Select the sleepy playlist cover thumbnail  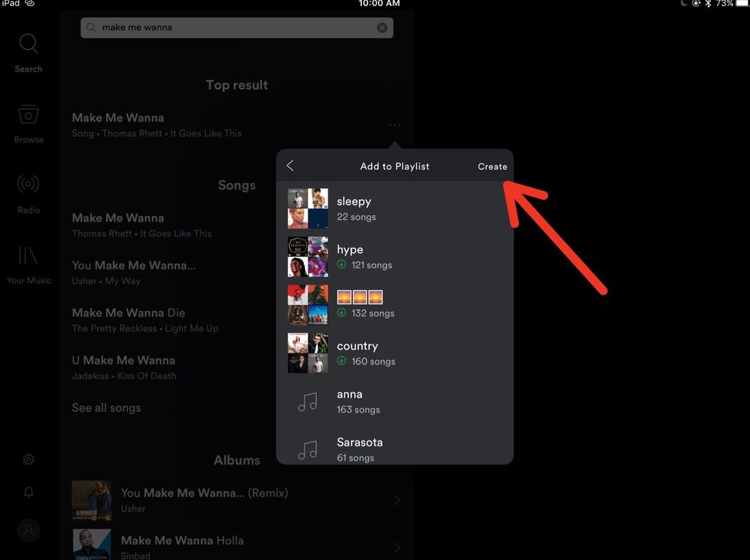(x=308, y=209)
